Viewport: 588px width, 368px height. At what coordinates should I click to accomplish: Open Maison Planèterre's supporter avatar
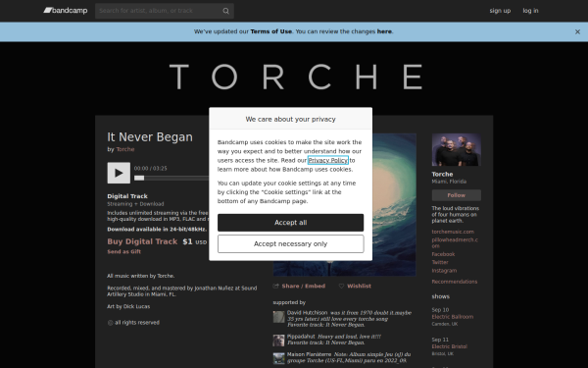click(x=278, y=358)
